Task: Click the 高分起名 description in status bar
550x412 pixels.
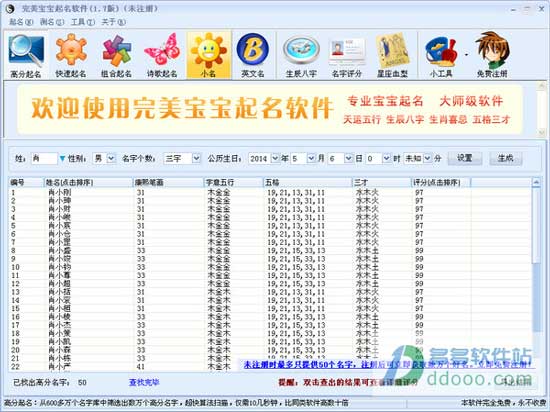Action: [176, 403]
